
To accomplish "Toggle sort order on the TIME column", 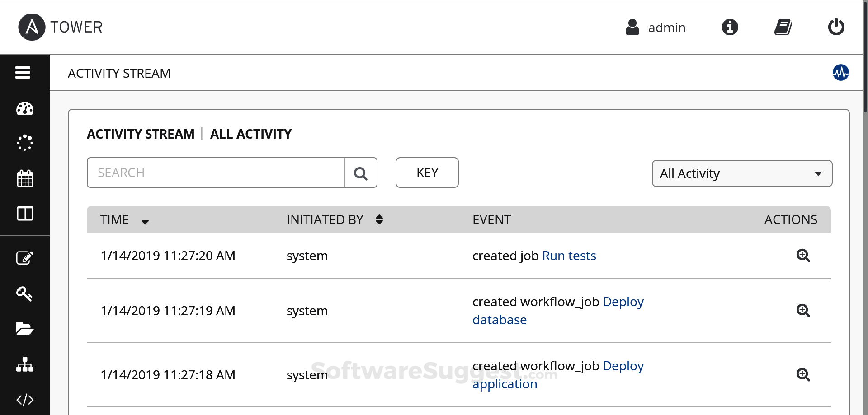I will [x=145, y=221].
